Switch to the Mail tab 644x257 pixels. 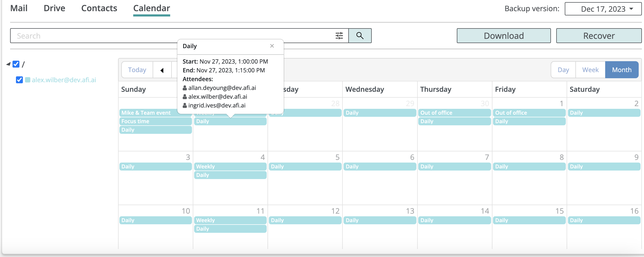19,8
